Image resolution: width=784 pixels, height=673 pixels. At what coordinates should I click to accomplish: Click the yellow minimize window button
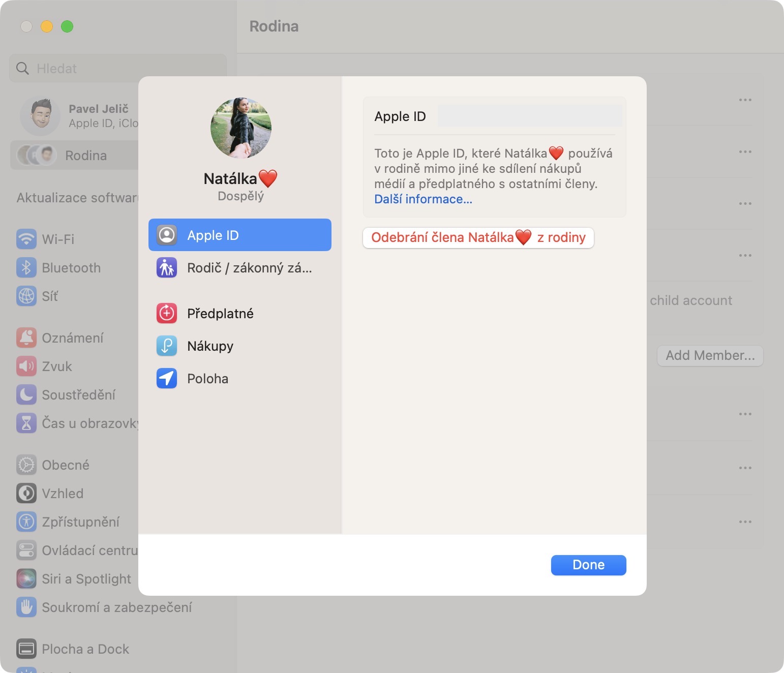pos(47,26)
